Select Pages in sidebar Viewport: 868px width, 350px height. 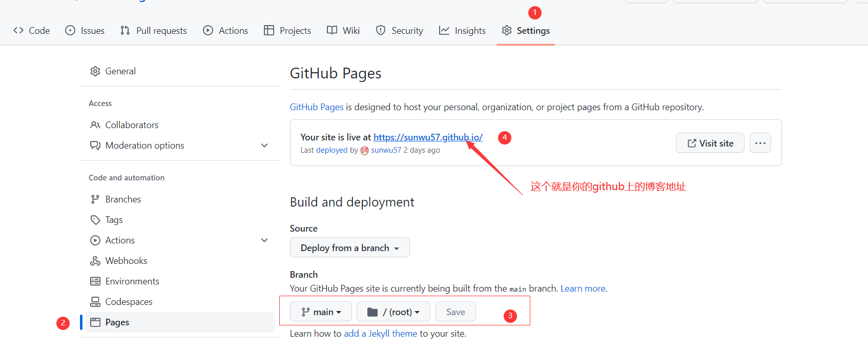(180, 322)
